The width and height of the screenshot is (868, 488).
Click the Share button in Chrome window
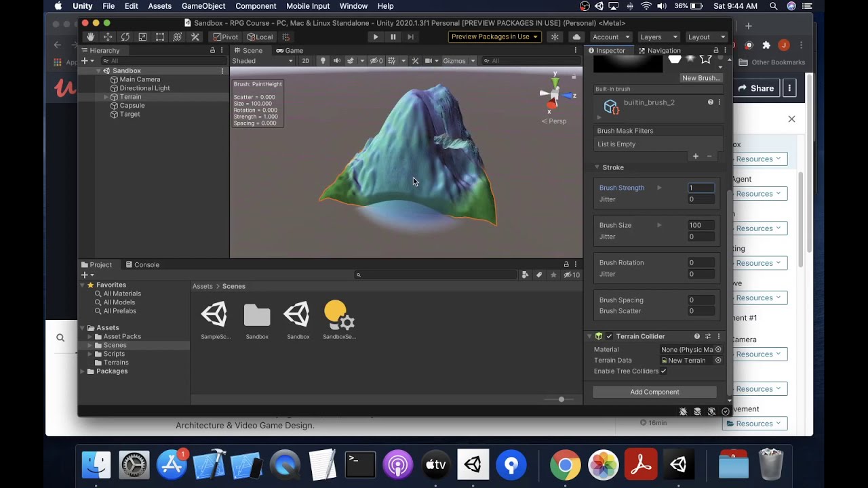click(x=756, y=88)
